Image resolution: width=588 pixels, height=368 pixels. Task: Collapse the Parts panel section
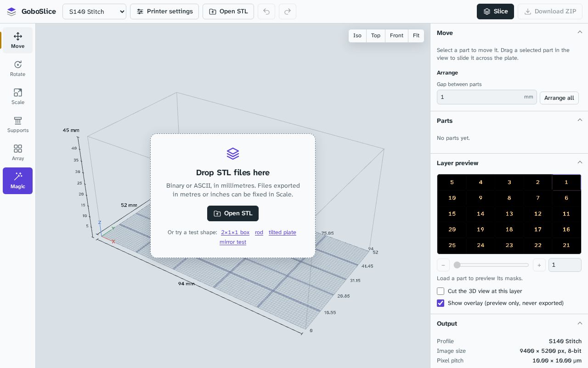tap(580, 121)
